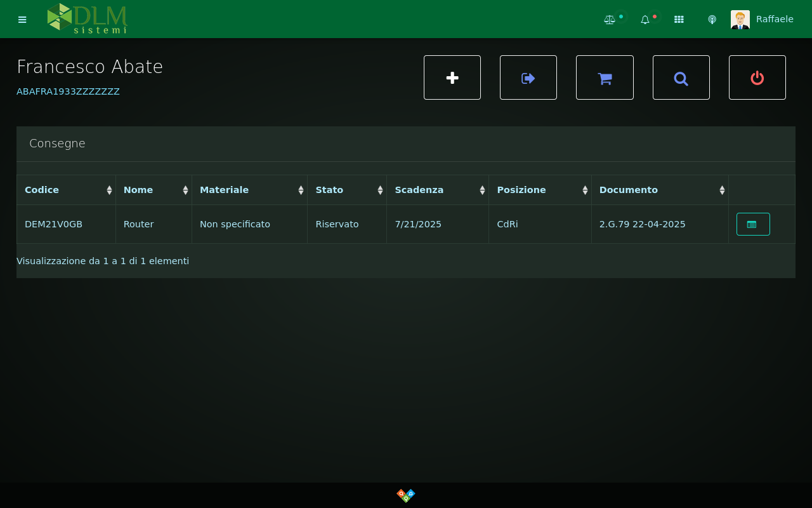The width and height of the screenshot is (812, 508).
Task: Open notifications bell
Action: [645, 20]
